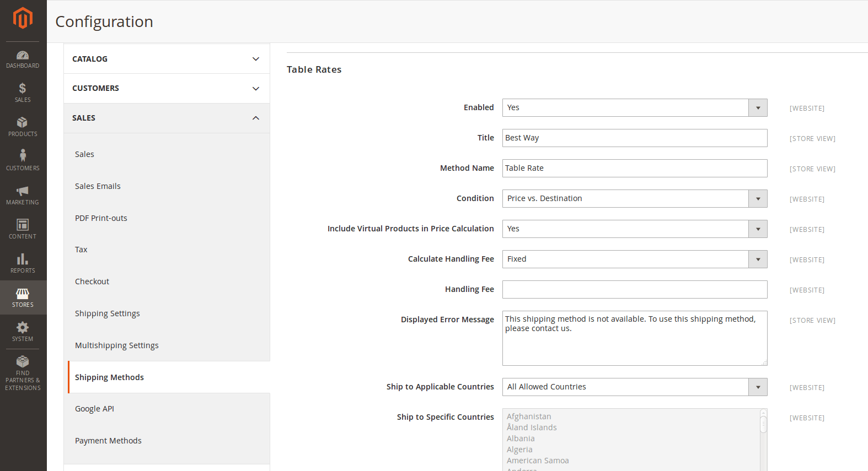Select American Samoa in the countries list
868x471 pixels.
tap(538, 461)
